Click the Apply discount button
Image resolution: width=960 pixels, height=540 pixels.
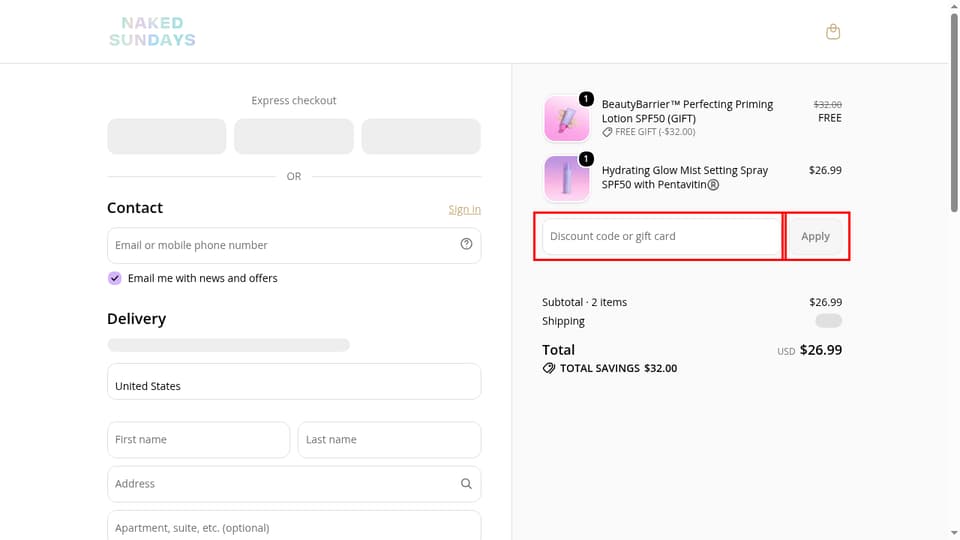click(x=815, y=236)
